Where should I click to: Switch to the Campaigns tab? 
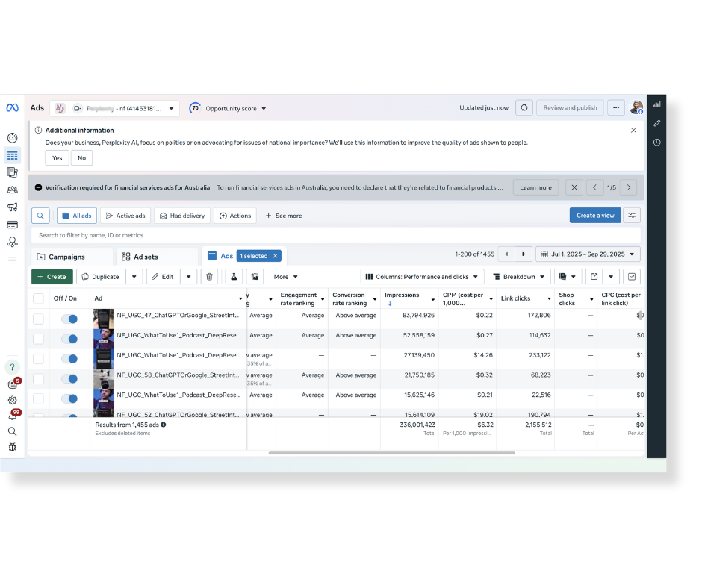click(x=72, y=257)
